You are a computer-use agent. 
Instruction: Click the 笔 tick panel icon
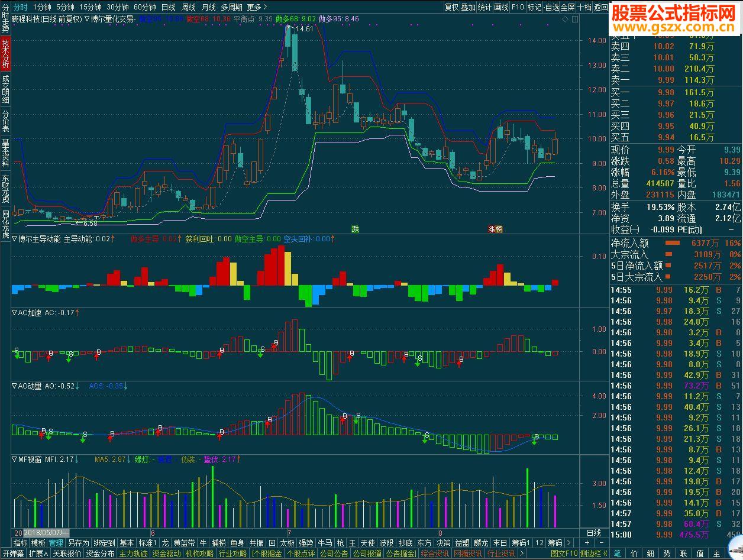click(x=618, y=553)
